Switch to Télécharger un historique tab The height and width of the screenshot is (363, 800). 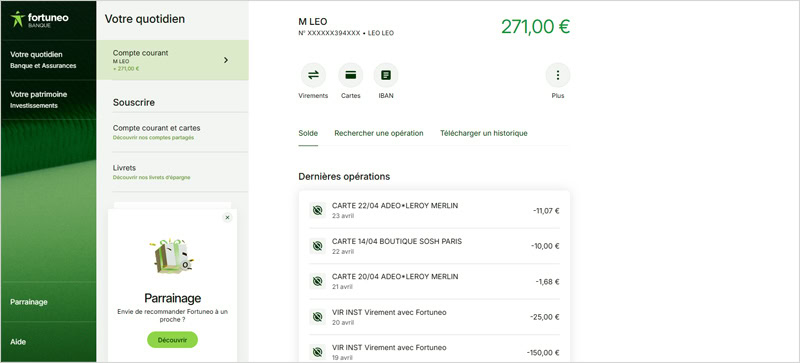[484, 133]
